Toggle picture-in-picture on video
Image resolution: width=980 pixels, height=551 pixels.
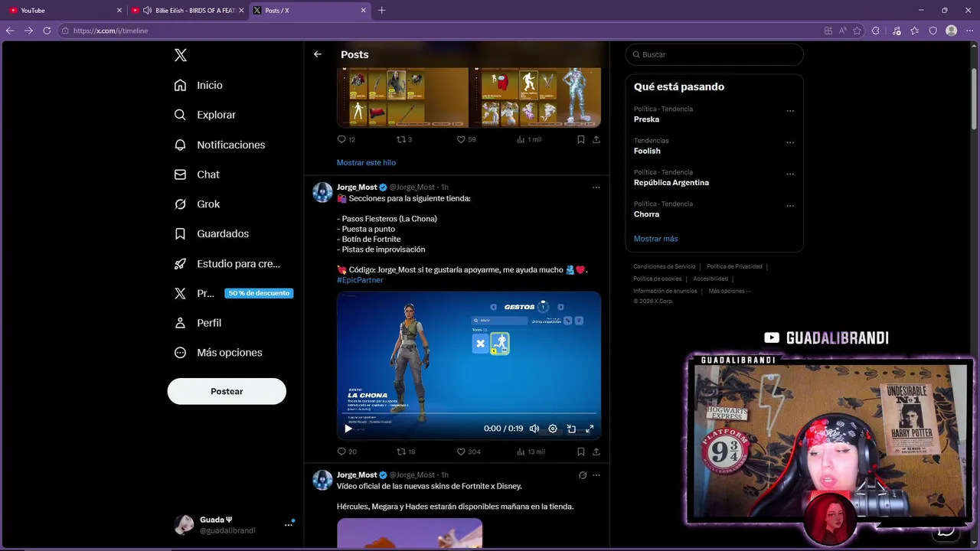tap(571, 429)
